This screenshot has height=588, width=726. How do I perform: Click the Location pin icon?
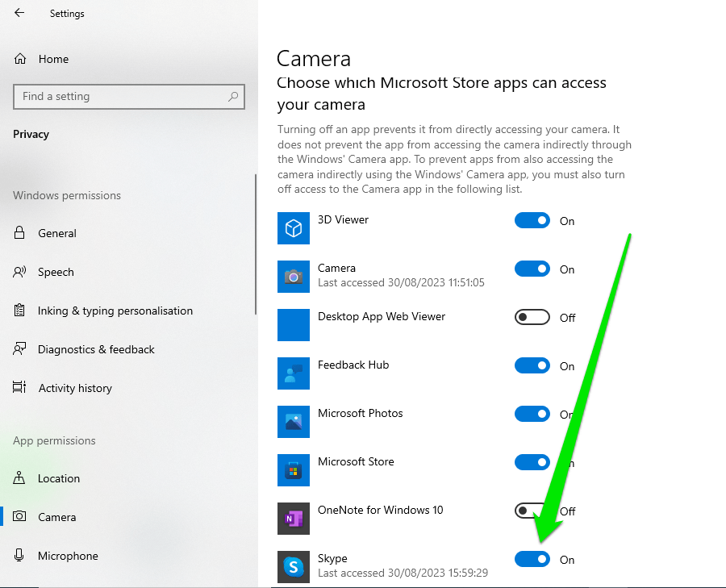click(19, 477)
